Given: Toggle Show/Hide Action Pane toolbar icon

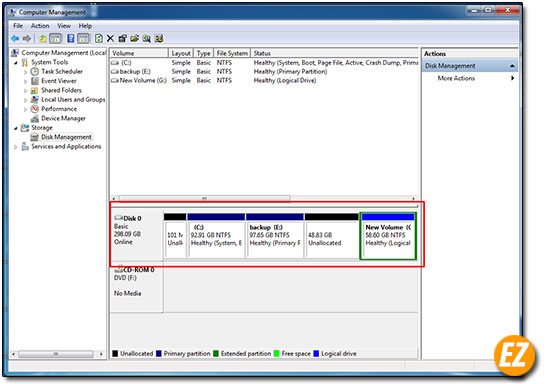Looking at the screenshot, I should pyautogui.click(x=83, y=39).
